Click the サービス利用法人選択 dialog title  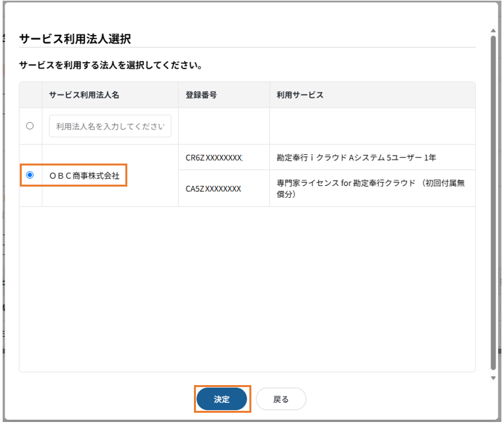point(75,39)
